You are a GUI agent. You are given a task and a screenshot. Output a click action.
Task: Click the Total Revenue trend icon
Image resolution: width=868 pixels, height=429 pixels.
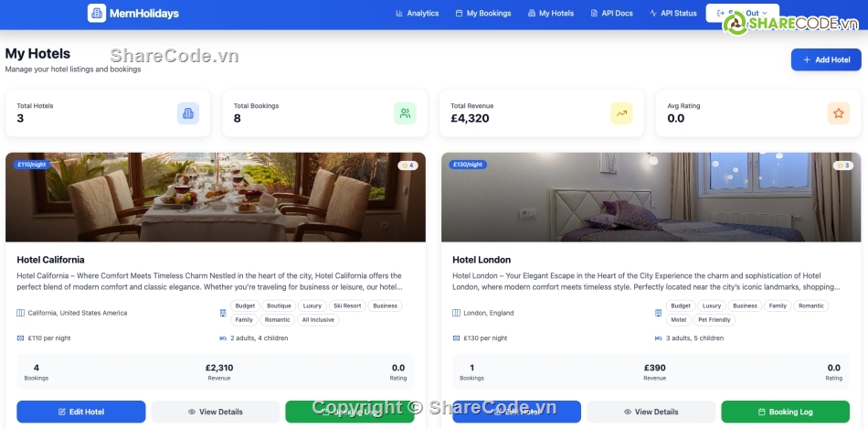(621, 113)
